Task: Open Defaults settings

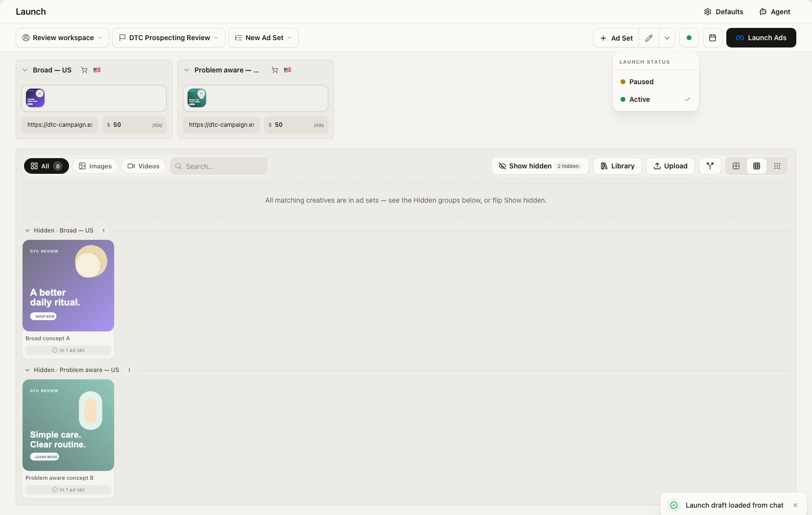Action: [x=724, y=12]
